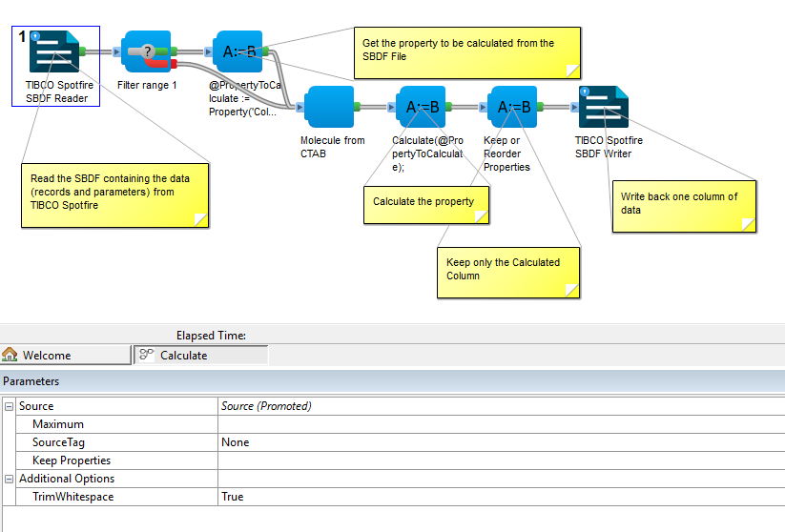
Task: Click the SourceTag value None
Action: pos(236,442)
